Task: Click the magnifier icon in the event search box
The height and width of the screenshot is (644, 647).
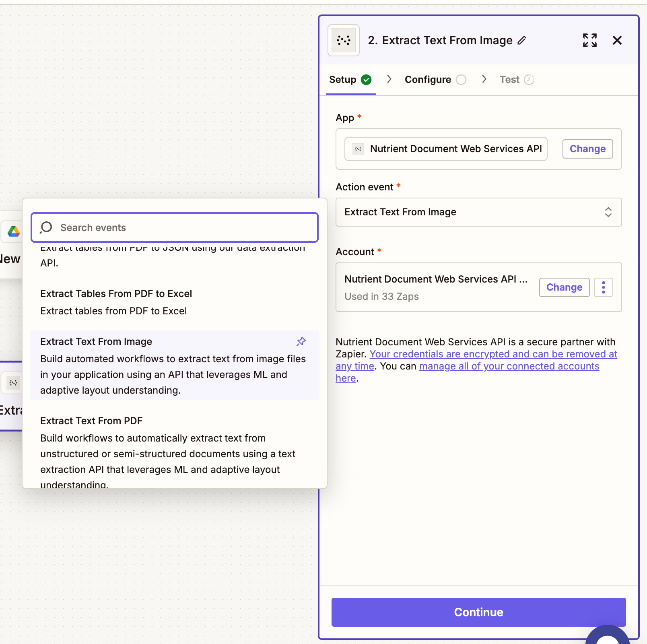Action: pos(45,227)
